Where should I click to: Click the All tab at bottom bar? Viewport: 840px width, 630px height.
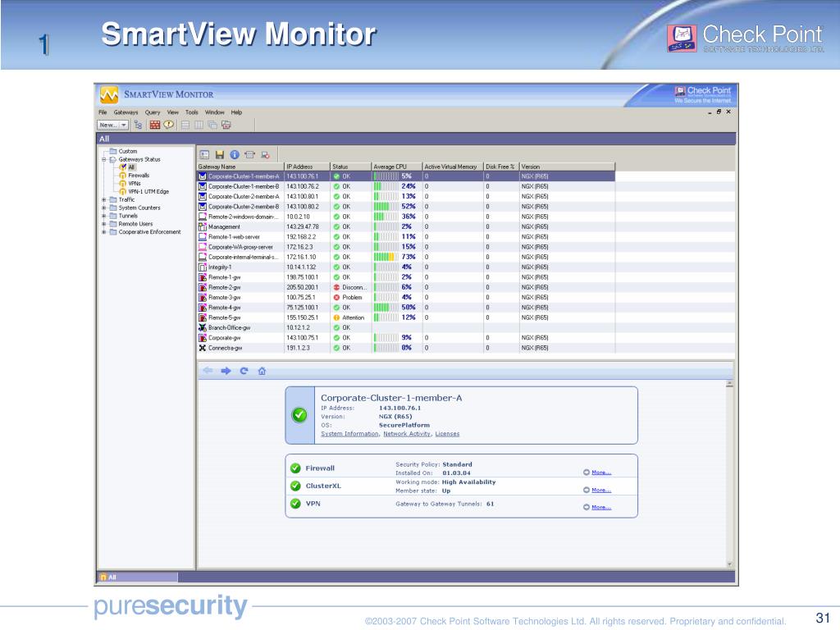tap(138, 577)
